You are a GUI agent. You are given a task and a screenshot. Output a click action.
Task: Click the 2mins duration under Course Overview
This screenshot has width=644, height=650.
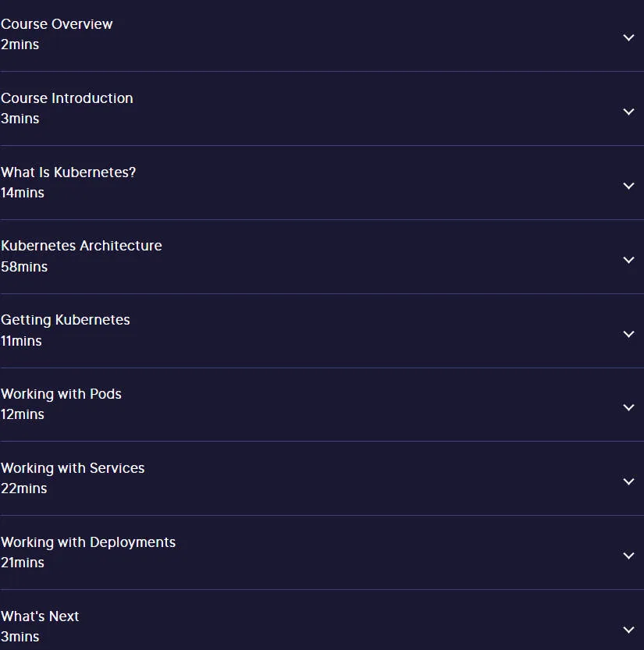tap(20, 44)
